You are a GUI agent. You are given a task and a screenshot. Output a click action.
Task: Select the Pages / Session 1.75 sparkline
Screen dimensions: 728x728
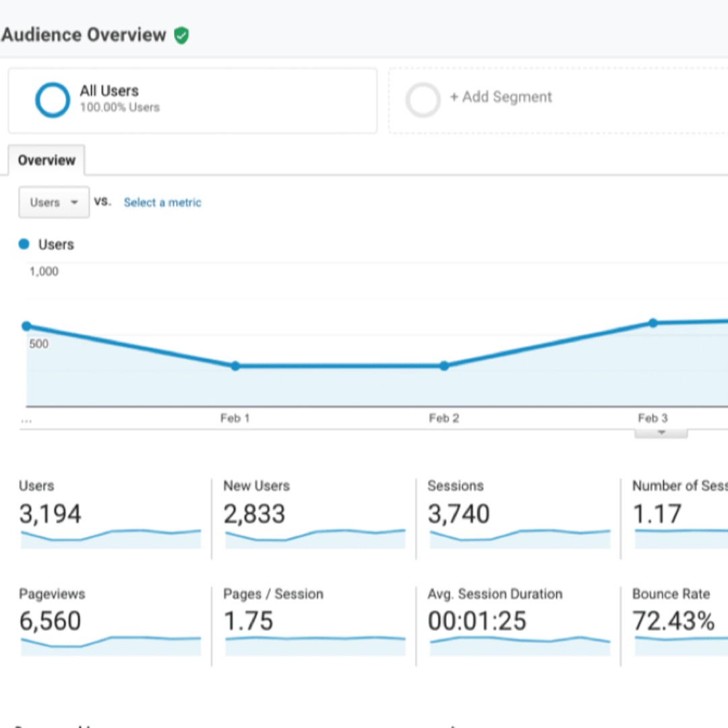pos(315,645)
